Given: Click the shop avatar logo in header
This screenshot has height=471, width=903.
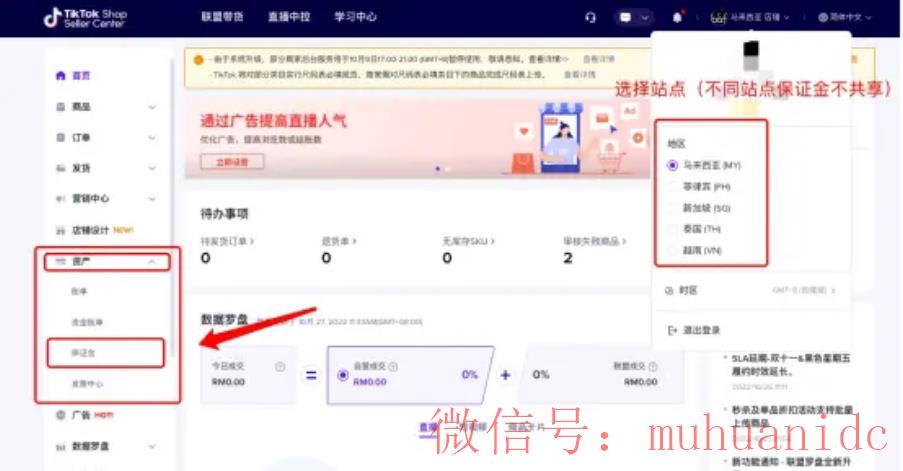Looking at the screenshot, I should pos(719,17).
